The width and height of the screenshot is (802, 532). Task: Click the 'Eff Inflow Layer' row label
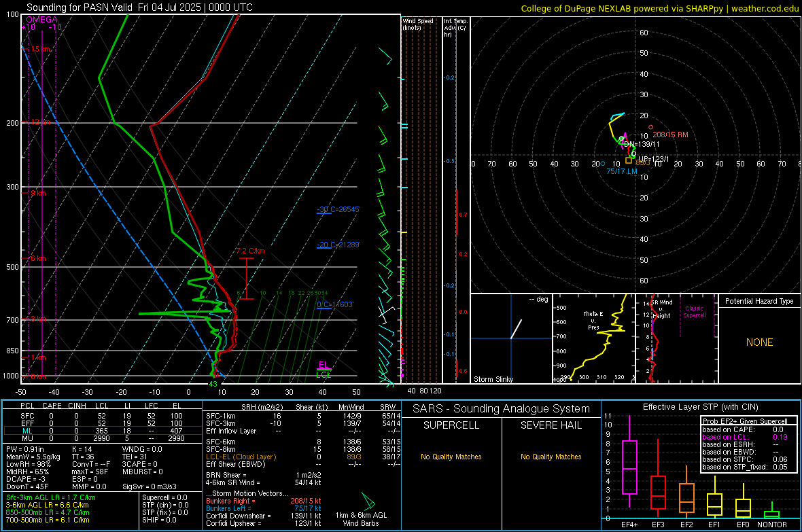pos(231,431)
